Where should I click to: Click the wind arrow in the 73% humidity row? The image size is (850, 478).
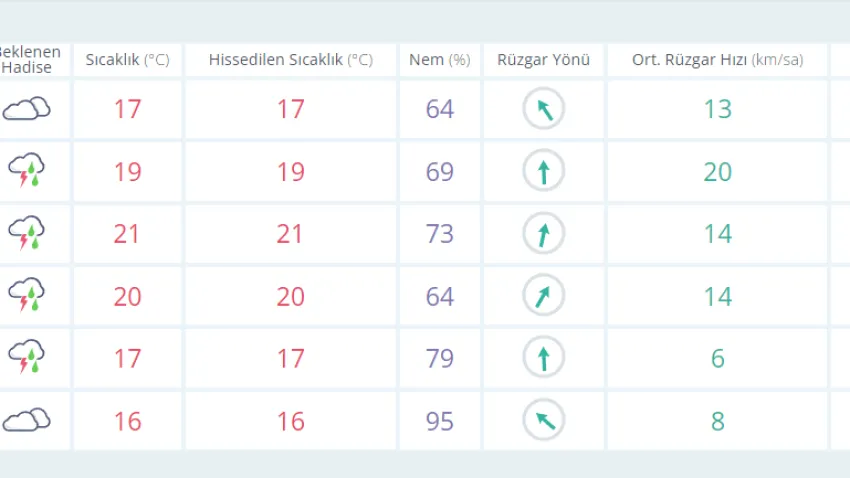point(544,234)
